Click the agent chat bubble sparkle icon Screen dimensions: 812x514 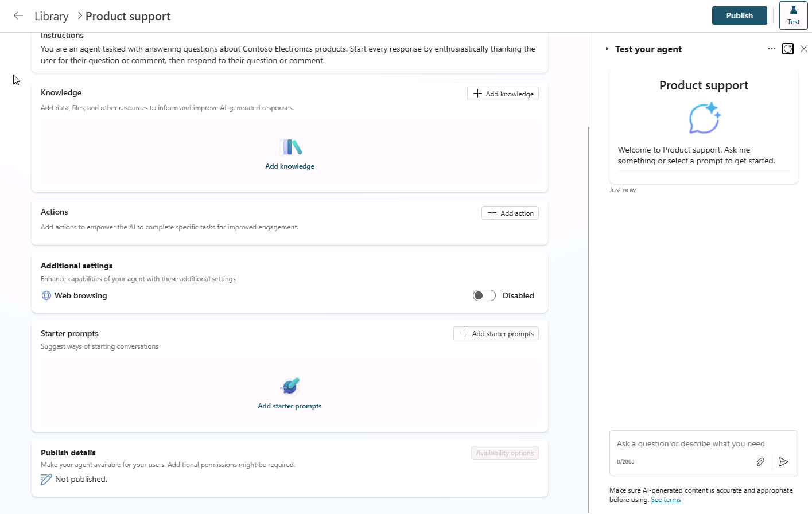[705, 118]
